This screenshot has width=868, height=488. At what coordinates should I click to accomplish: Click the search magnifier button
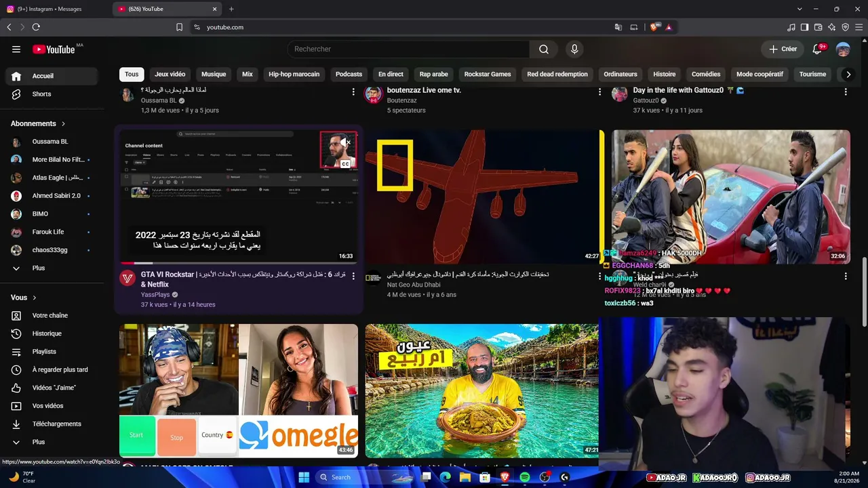[544, 49]
